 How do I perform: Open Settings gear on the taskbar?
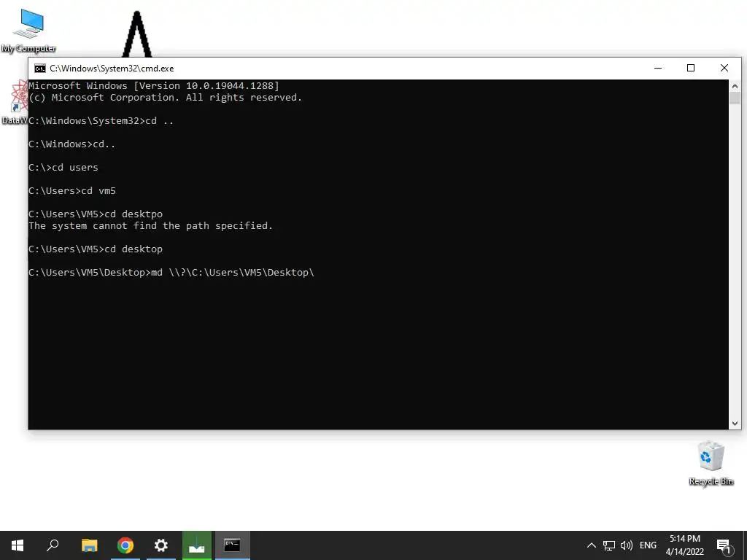click(161, 545)
